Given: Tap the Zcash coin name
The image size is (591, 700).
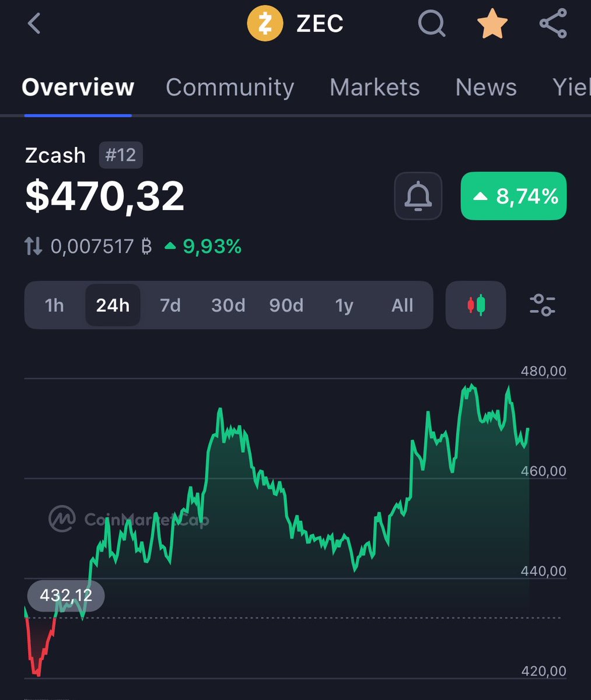Looking at the screenshot, I should click(55, 155).
